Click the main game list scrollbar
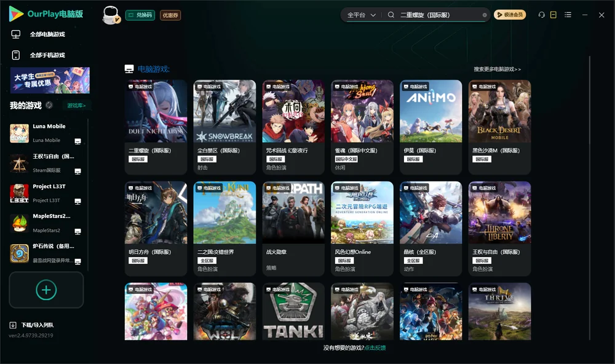 pyautogui.click(x=589, y=198)
